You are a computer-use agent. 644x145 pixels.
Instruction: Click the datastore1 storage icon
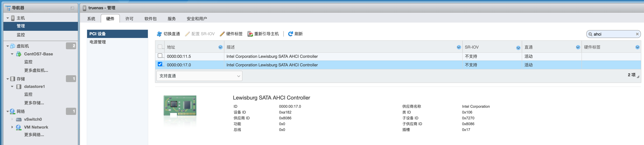(19, 87)
